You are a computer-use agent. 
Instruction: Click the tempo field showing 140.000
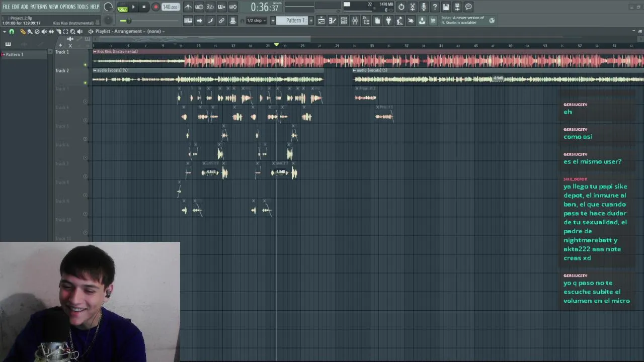(x=170, y=7)
